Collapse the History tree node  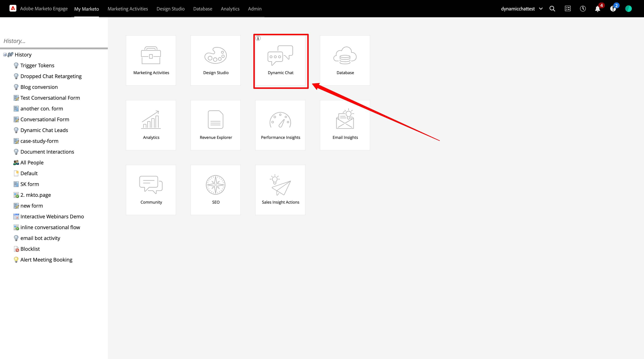pos(5,54)
